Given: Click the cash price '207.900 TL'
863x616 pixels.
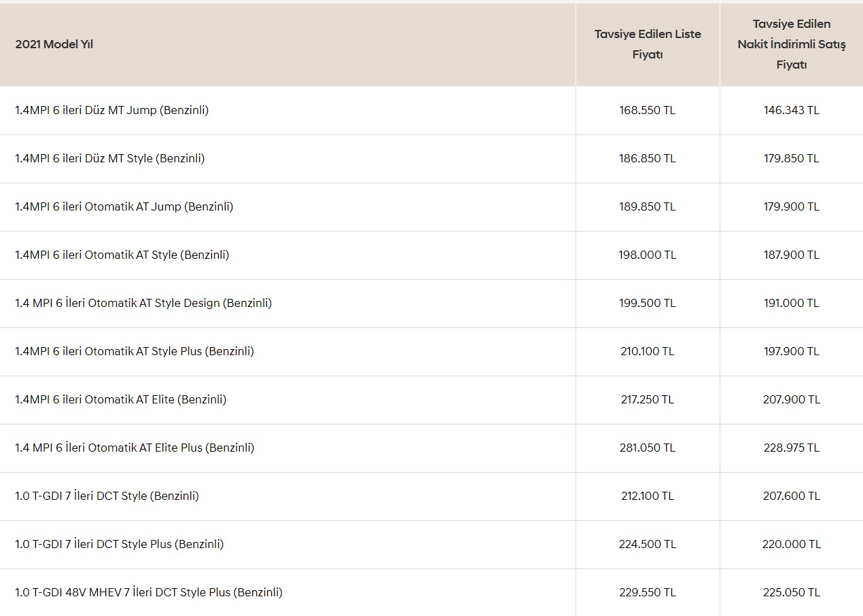Looking at the screenshot, I should pyautogui.click(x=792, y=399).
